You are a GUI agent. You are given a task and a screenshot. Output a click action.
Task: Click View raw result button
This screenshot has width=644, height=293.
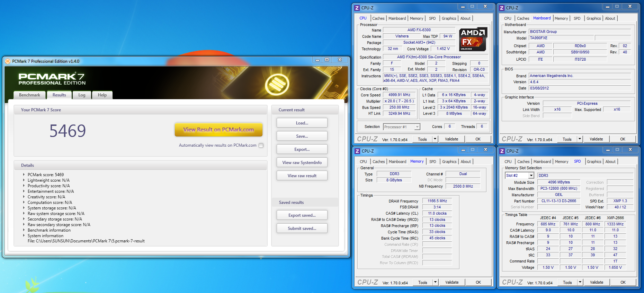coord(302,176)
